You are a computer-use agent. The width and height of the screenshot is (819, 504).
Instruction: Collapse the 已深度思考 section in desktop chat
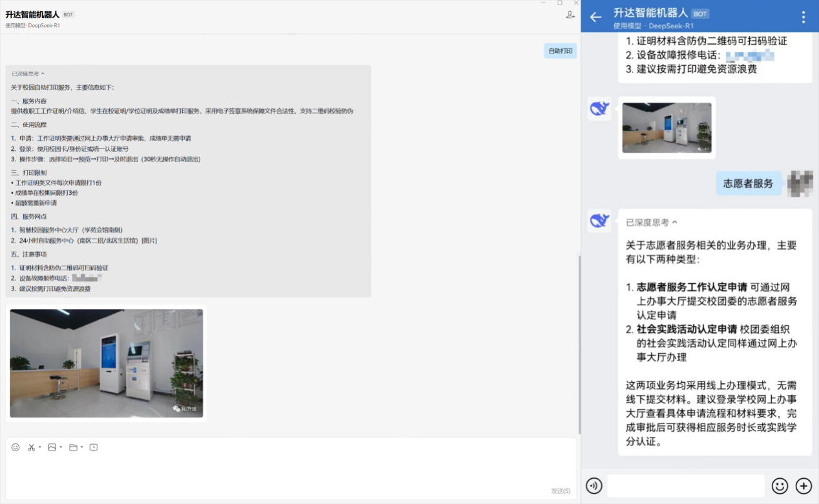click(x=28, y=74)
